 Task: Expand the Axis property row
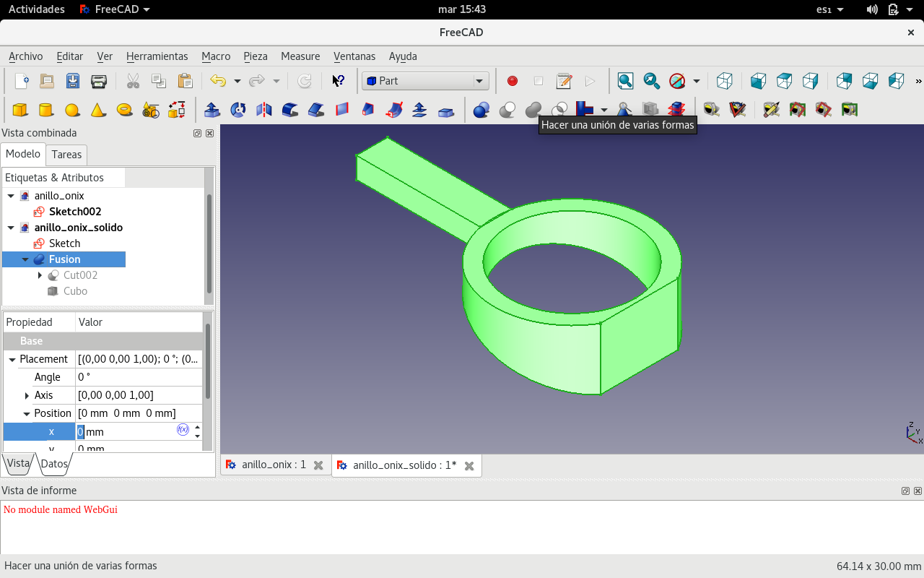[x=27, y=395]
